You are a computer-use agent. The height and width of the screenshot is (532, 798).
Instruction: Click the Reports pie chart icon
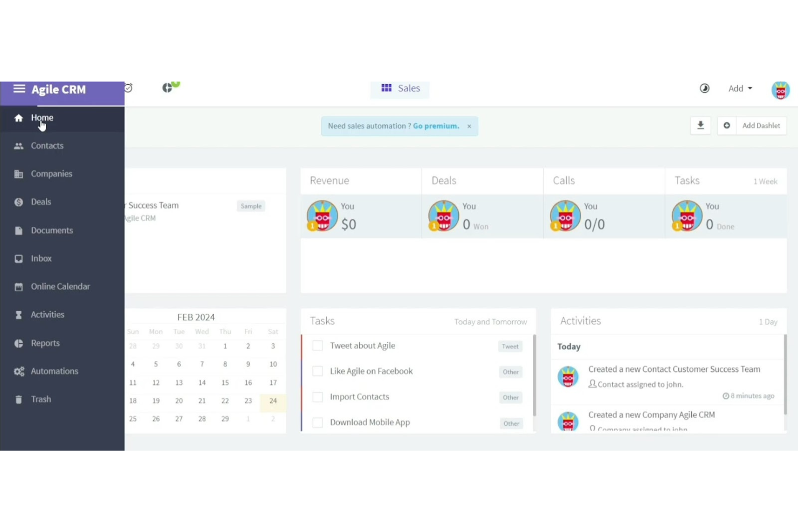click(x=19, y=343)
